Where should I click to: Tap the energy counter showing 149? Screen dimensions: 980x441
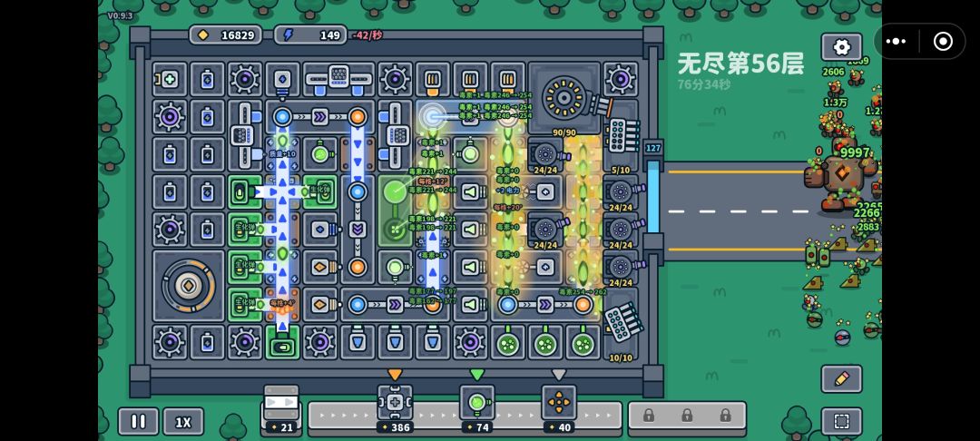(310, 35)
